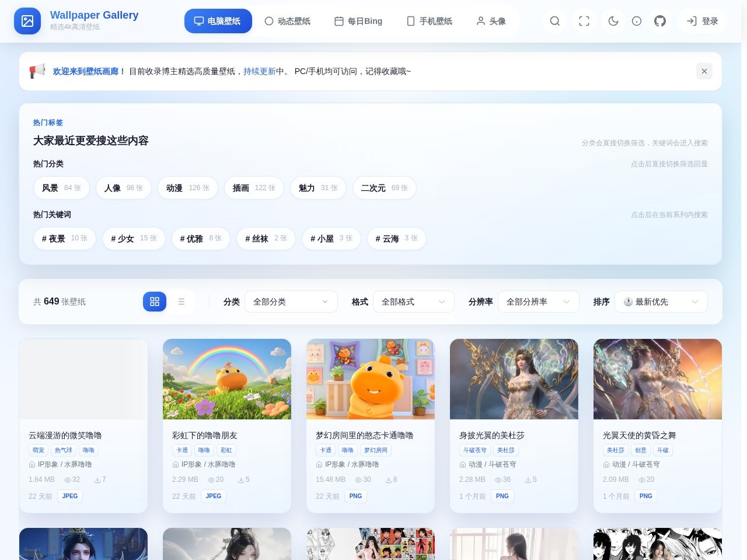Open the 美杜莎 tag on 光翼天使 card
Image resolution: width=747 pixels, height=560 pixels.
616,450
